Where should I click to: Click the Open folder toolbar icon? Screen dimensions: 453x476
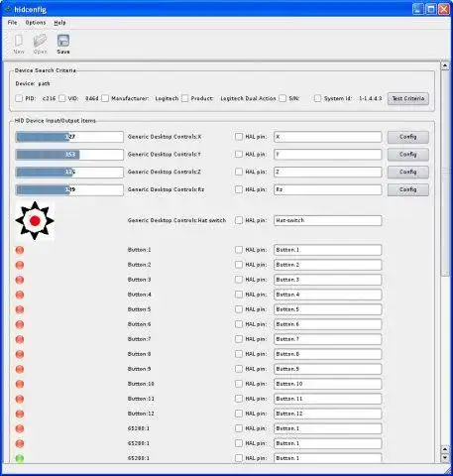coord(40,41)
